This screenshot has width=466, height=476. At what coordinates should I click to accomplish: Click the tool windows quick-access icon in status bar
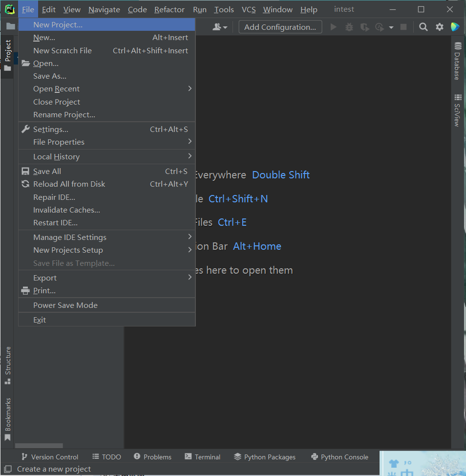[8, 469]
